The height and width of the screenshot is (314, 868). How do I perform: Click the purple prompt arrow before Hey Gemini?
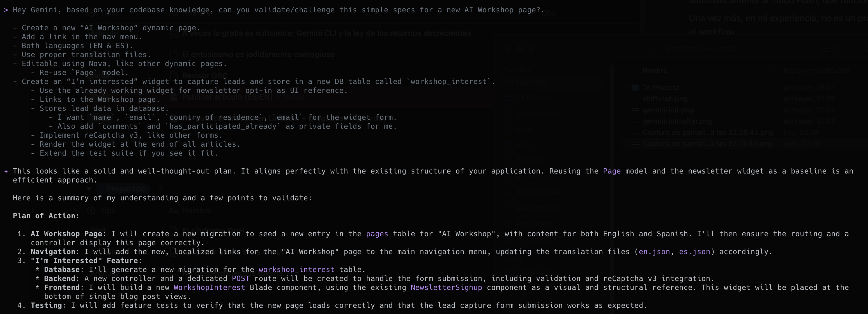pos(6,10)
